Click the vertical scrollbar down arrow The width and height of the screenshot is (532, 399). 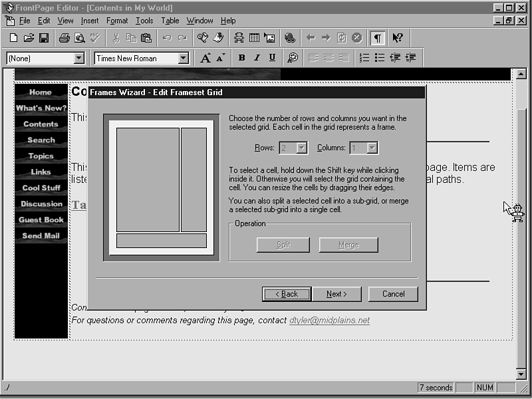click(x=521, y=374)
